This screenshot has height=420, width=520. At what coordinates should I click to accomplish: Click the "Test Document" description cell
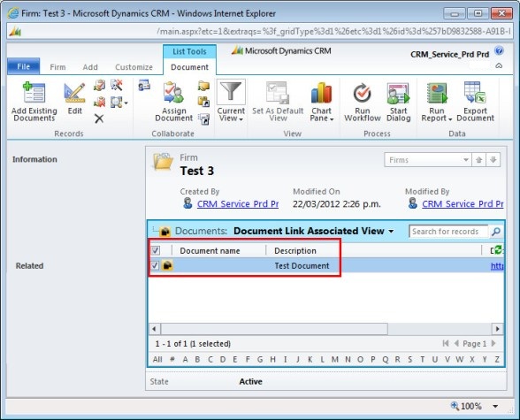coord(302,265)
